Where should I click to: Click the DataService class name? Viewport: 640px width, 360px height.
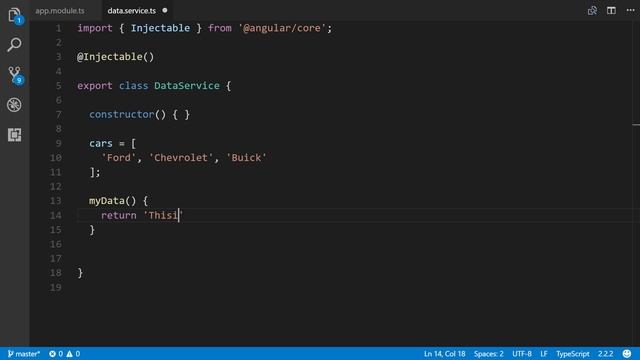click(x=187, y=86)
